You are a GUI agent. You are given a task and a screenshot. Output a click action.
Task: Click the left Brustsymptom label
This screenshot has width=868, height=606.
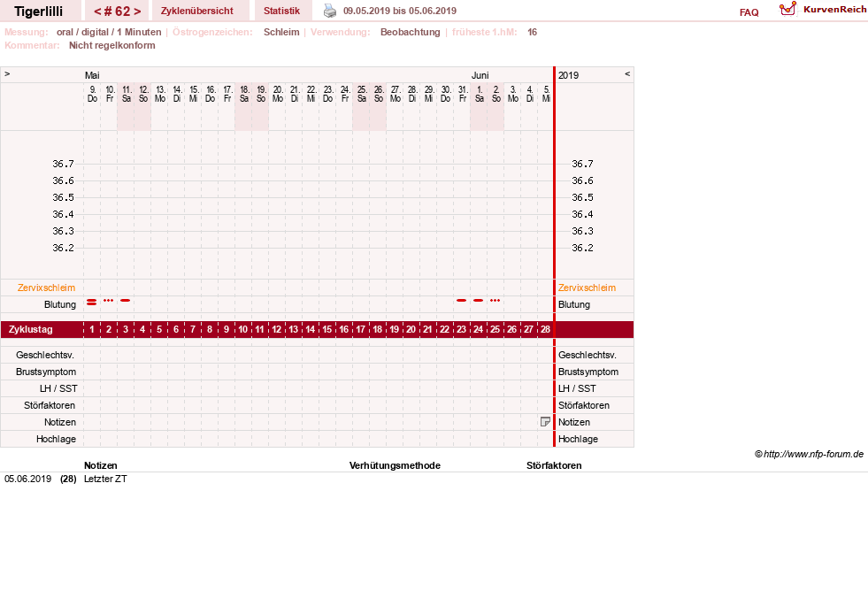tap(46, 372)
